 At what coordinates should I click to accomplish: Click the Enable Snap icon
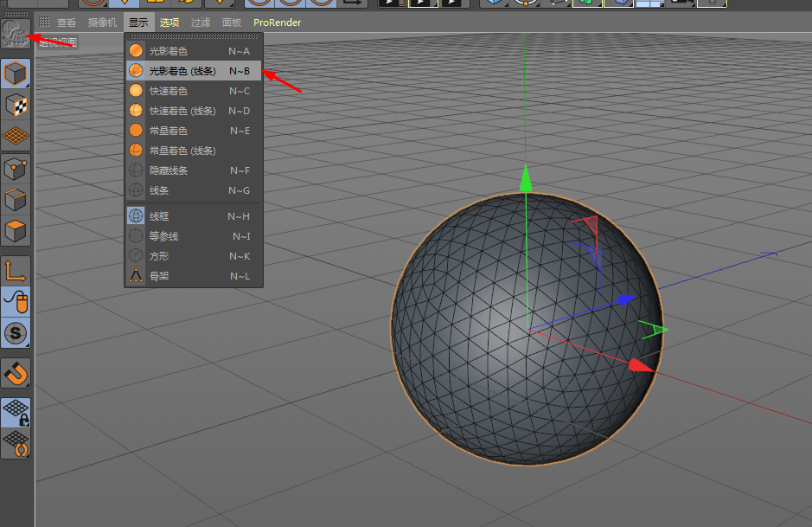[x=16, y=333]
